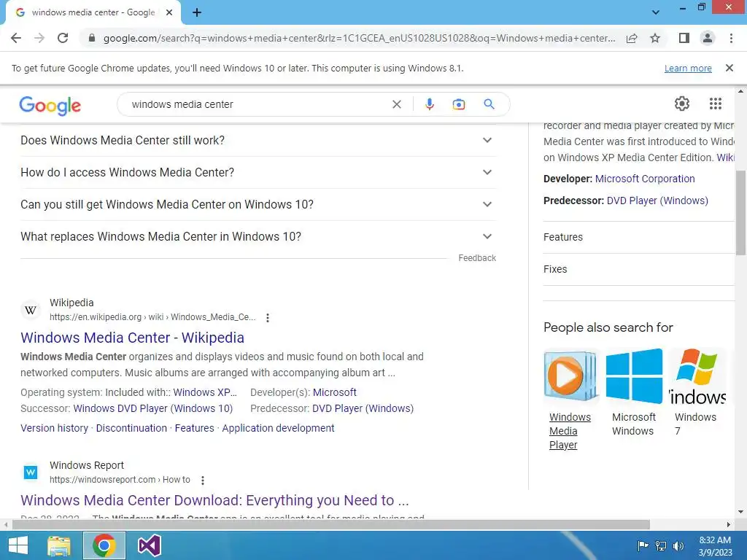Follow the Windows XP operating system link
Screen dimensions: 747x560
coord(205,392)
